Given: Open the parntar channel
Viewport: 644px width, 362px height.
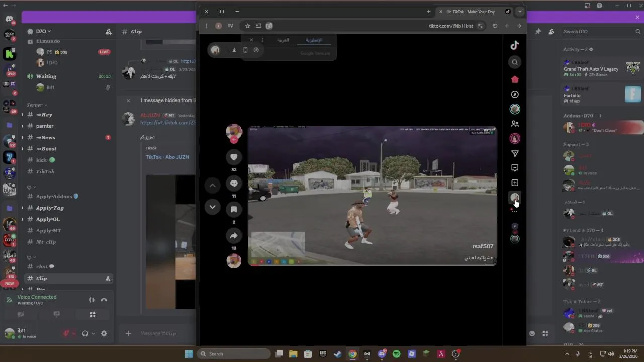Looking at the screenshot, I should click(69, 126).
